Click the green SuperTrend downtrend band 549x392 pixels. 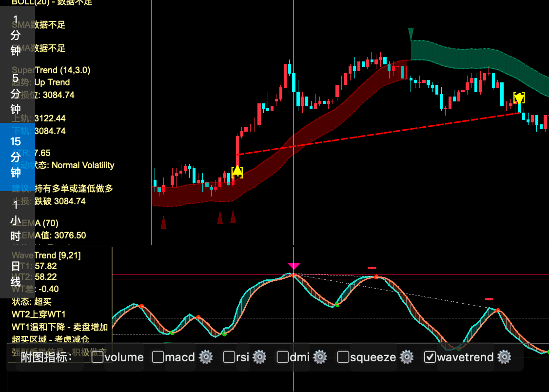pyautogui.click(x=480, y=60)
